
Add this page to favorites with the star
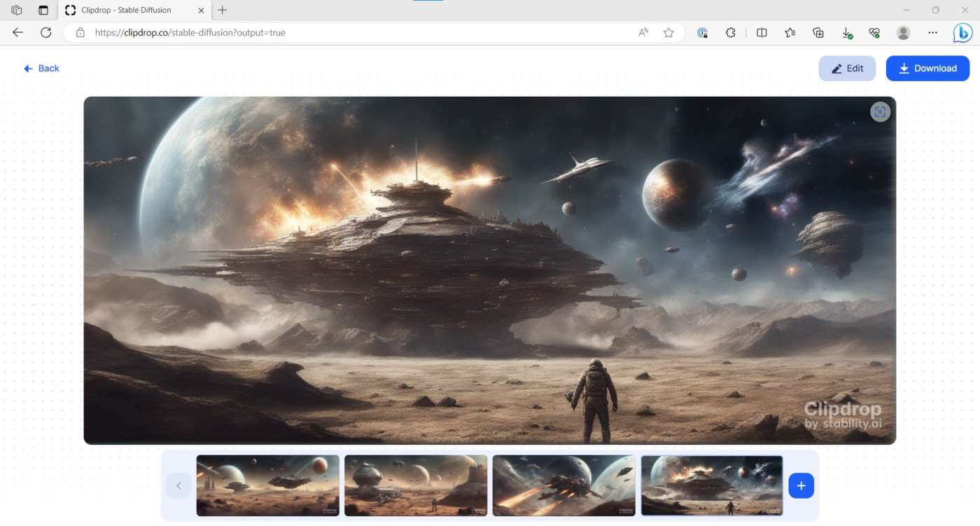668,32
